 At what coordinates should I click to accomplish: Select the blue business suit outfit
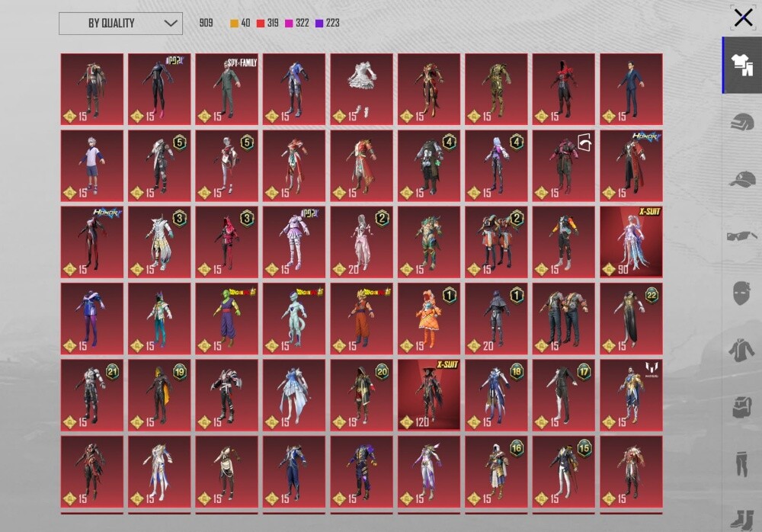[x=631, y=89]
